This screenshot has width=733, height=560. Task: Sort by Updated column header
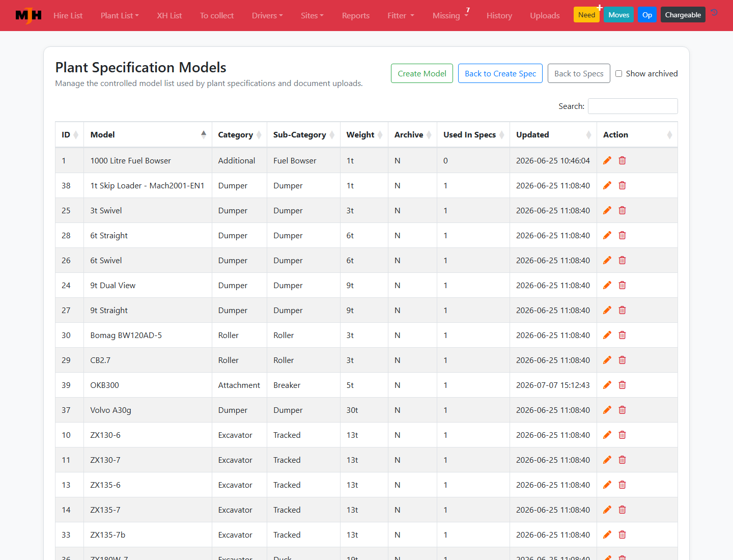553,135
